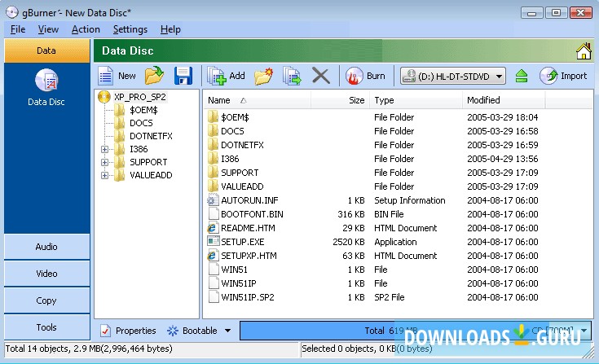
Task: Click VALUEADD folder icon in file list
Action: (213, 186)
